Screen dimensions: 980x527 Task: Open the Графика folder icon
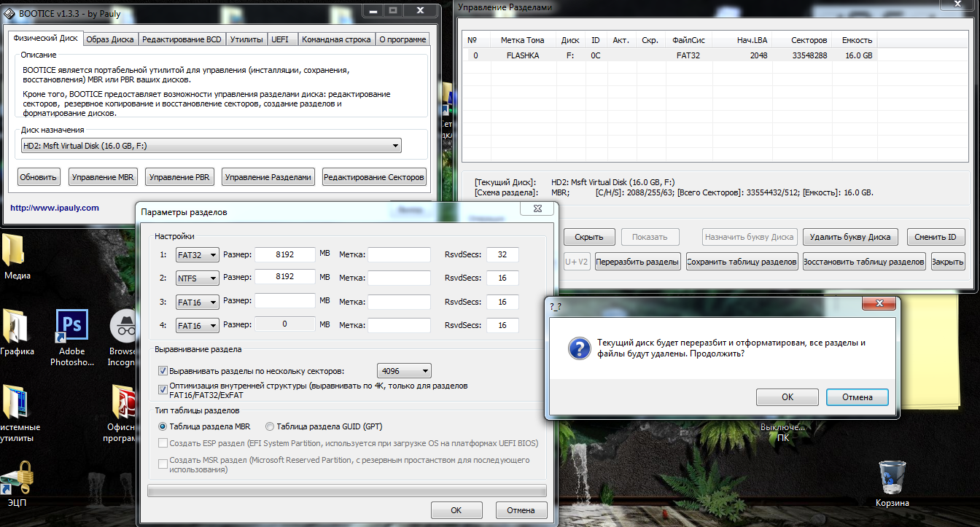click(16, 327)
